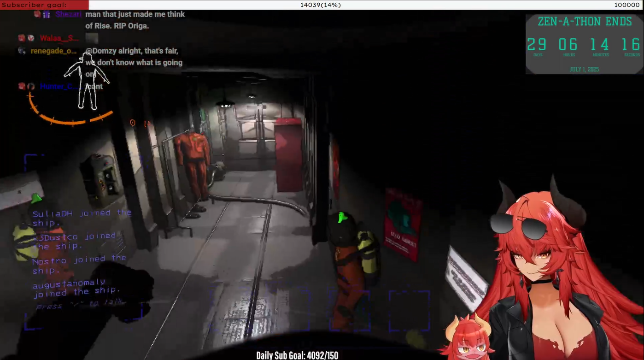Screen dimensions: 644x360
Task: Click the white player body outline health icon
Action: (87, 81)
